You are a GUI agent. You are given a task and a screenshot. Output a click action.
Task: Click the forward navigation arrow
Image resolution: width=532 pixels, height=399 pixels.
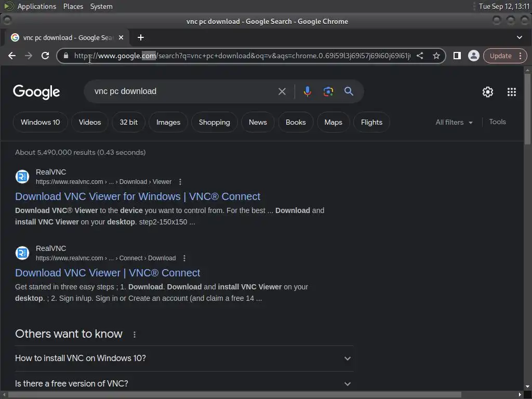click(x=29, y=56)
